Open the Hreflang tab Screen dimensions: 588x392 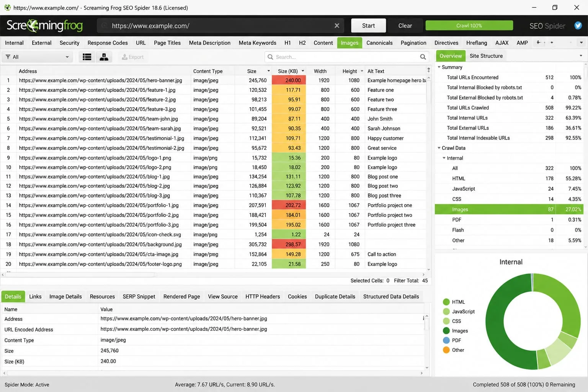click(x=477, y=43)
